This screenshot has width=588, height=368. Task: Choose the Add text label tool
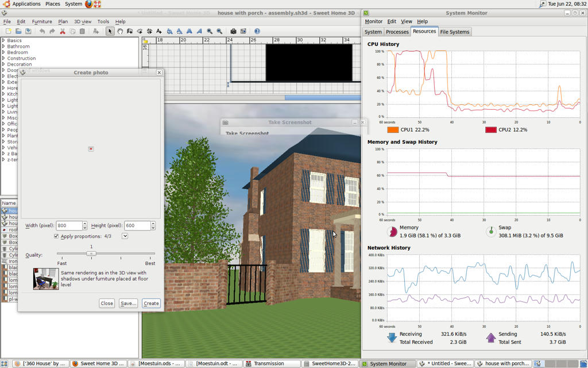coord(159,31)
